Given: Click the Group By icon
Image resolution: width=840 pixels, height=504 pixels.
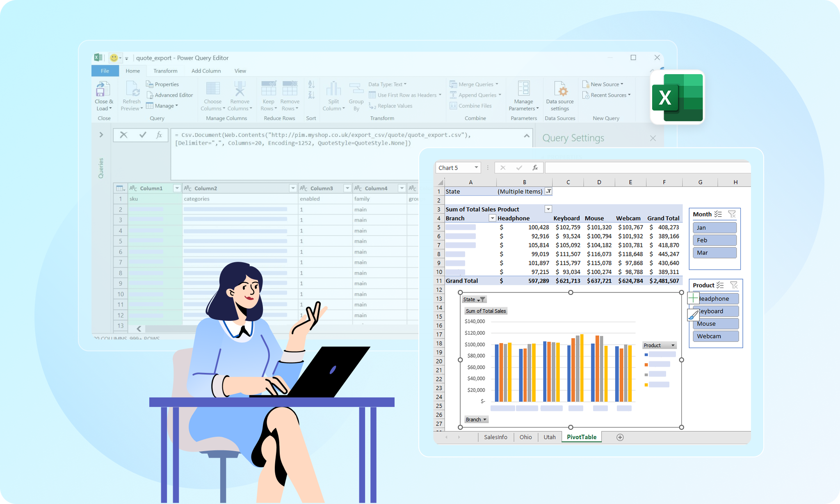Looking at the screenshot, I should point(356,89).
